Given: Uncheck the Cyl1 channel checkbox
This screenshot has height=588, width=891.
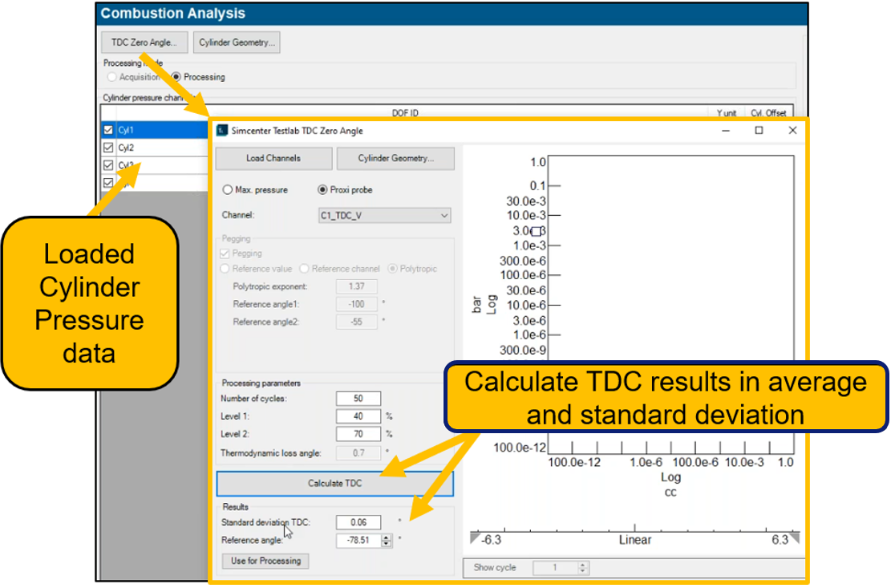Looking at the screenshot, I should pos(108,130).
